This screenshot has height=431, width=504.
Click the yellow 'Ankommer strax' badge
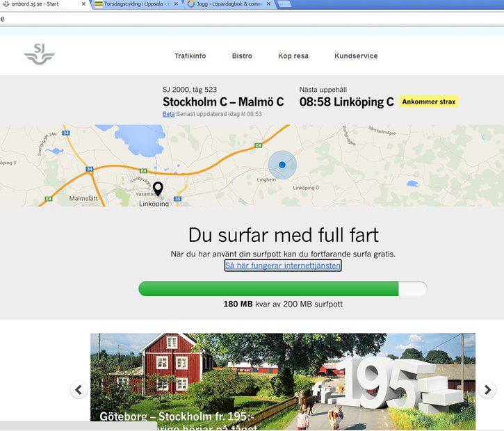(429, 101)
